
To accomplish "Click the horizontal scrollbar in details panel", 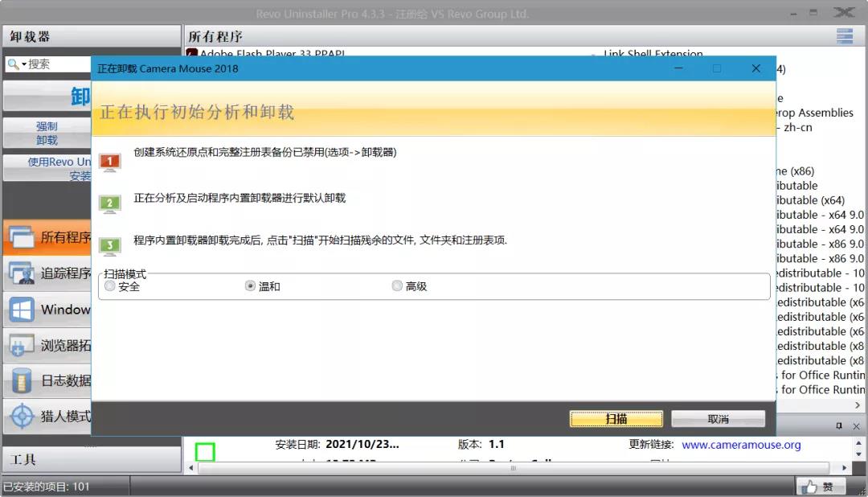I will [x=513, y=468].
